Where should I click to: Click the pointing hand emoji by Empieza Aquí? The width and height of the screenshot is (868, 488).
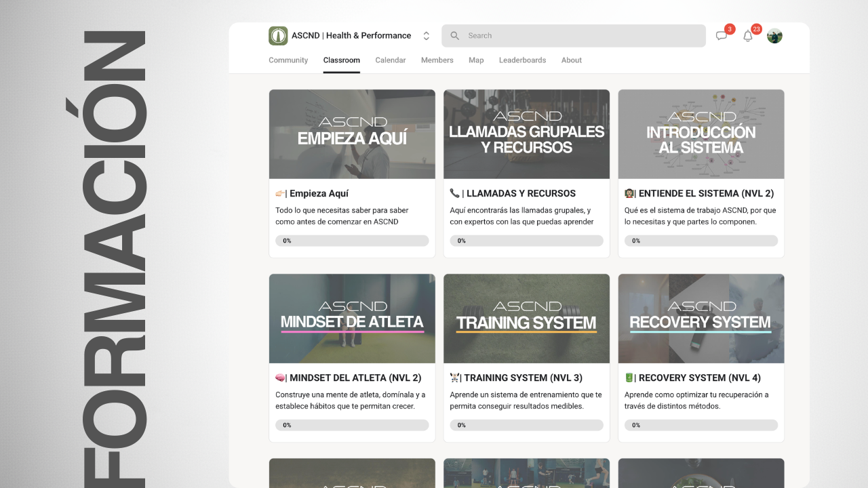(x=280, y=193)
